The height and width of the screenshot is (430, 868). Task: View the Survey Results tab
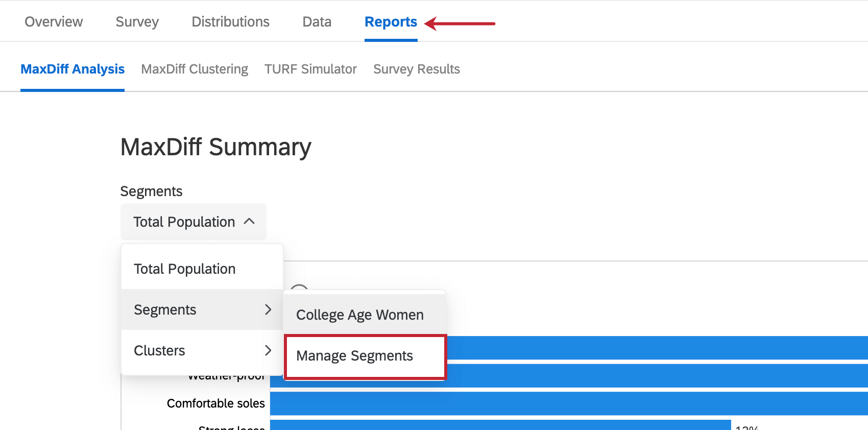click(x=416, y=69)
